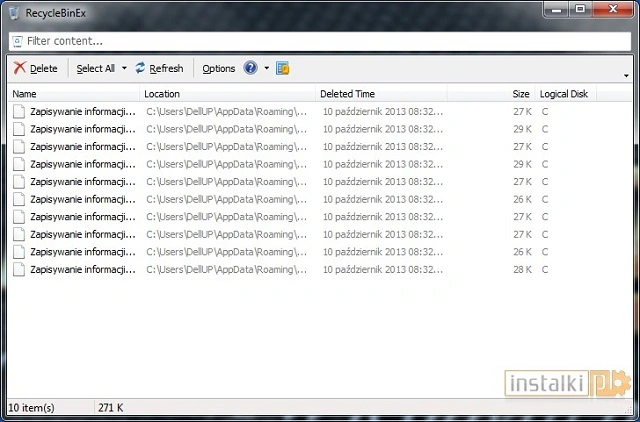Sort list by Deleted Time column

[x=380, y=93]
